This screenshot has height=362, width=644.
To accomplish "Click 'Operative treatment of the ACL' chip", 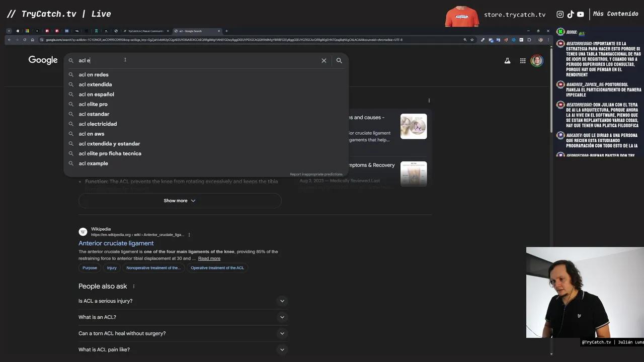I will tap(217, 268).
